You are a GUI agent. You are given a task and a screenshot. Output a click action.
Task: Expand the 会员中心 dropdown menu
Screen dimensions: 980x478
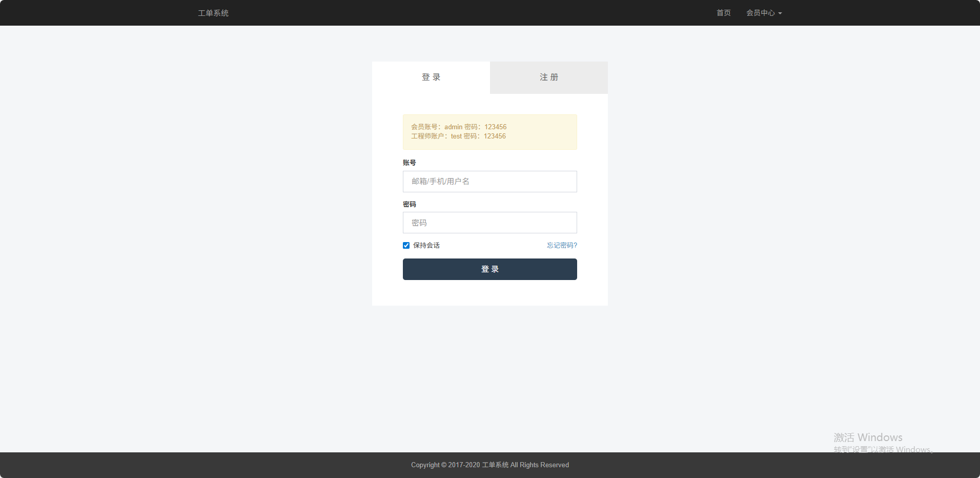coord(761,13)
